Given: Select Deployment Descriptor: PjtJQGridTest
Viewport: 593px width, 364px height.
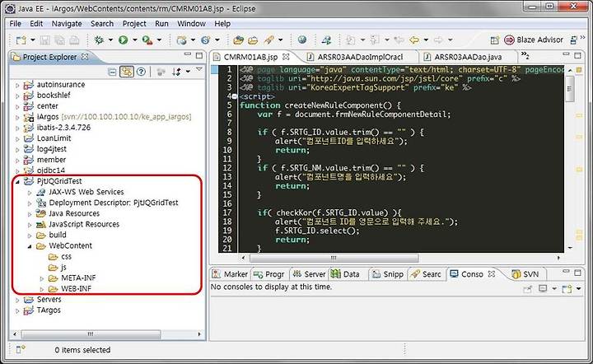Looking at the screenshot, I should [x=107, y=203].
